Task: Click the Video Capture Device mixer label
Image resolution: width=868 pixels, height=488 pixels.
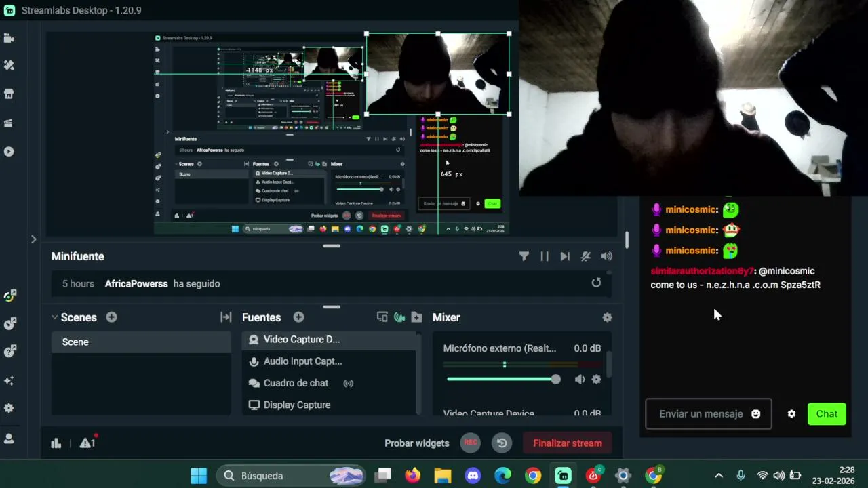Action: pos(489,413)
